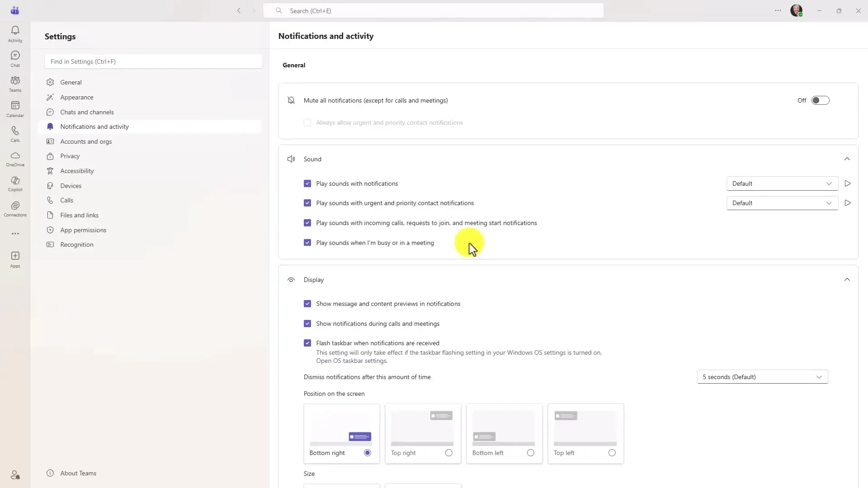Open Recognition settings category
Viewport: 868px width, 488px height.
(150, 244)
